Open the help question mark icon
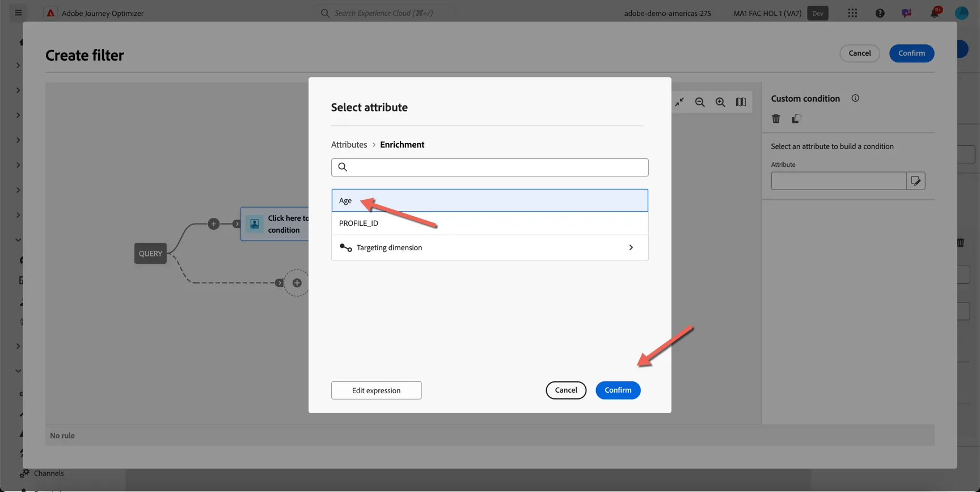 point(880,13)
